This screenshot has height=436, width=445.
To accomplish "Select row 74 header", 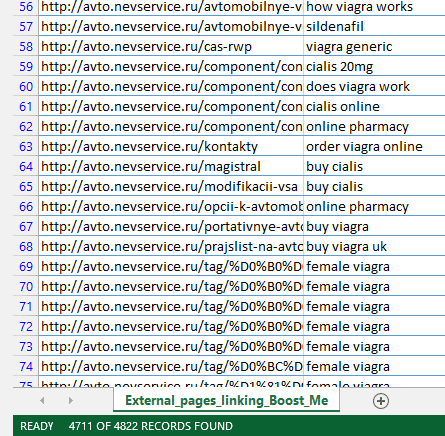I will click(26, 367).
